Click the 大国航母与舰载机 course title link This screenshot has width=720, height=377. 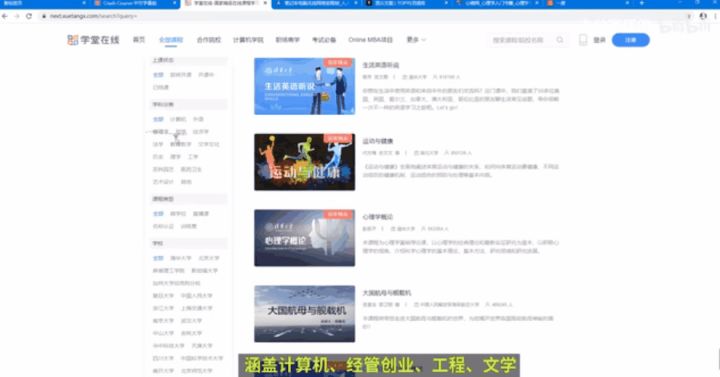pos(387,293)
